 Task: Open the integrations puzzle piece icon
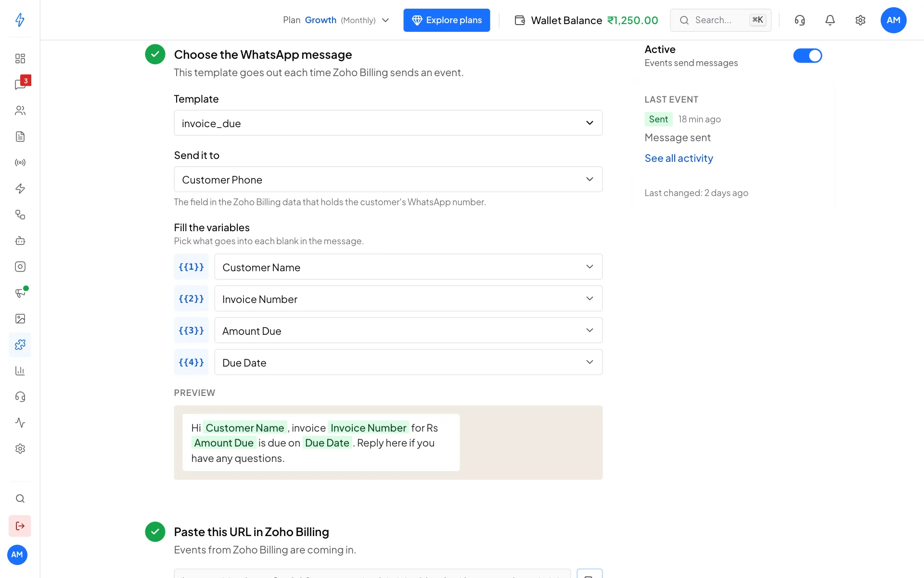(20, 344)
